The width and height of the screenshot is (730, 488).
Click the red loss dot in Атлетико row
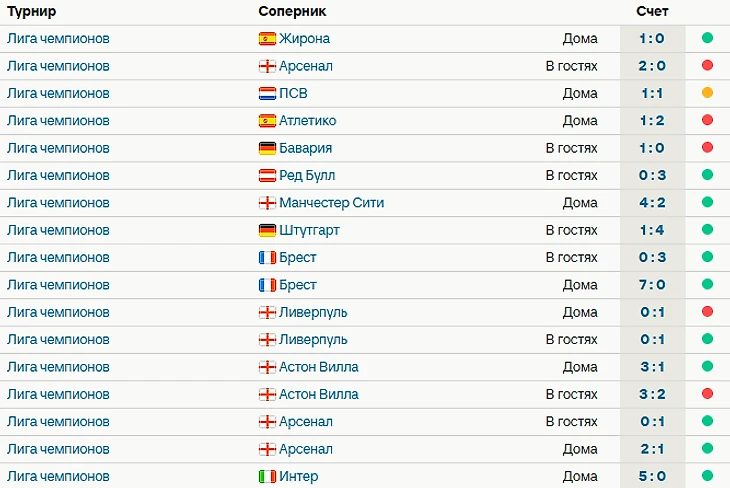tap(707, 121)
